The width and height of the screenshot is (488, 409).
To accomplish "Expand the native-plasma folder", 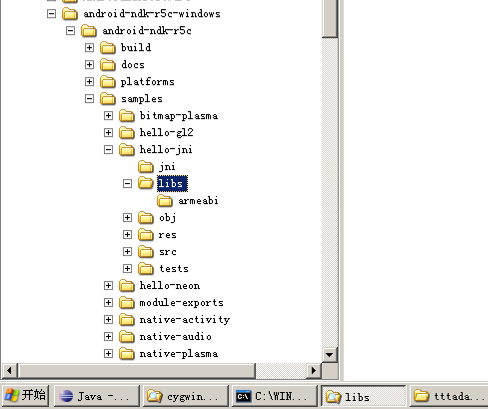I will [108, 354].
